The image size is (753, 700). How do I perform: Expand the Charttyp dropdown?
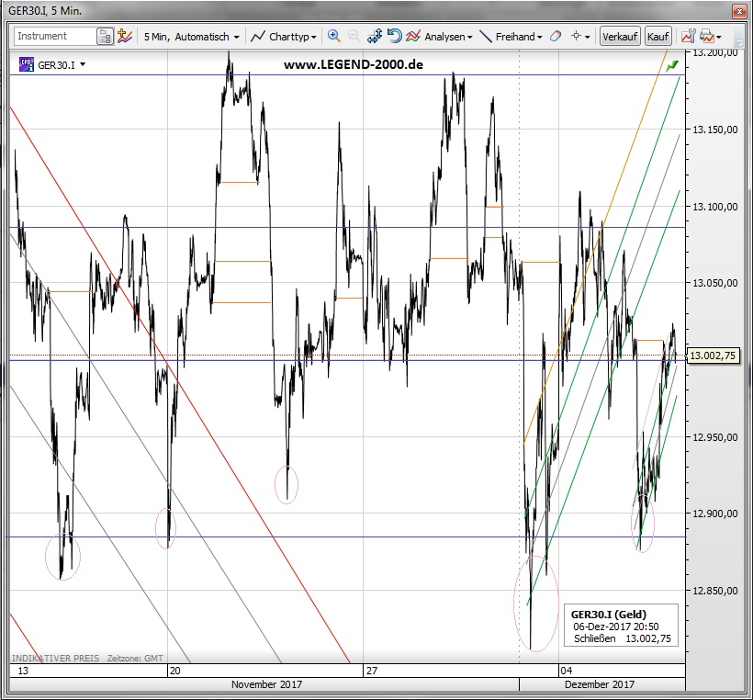(x=284, y=37)
